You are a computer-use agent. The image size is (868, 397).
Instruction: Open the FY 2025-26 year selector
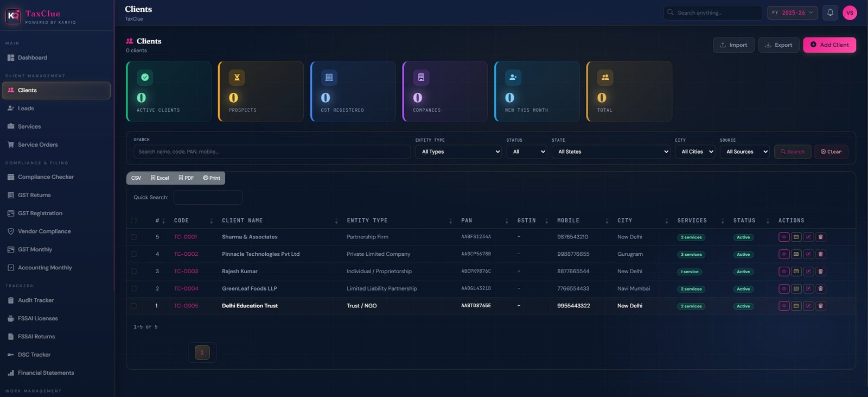point(792,12)
